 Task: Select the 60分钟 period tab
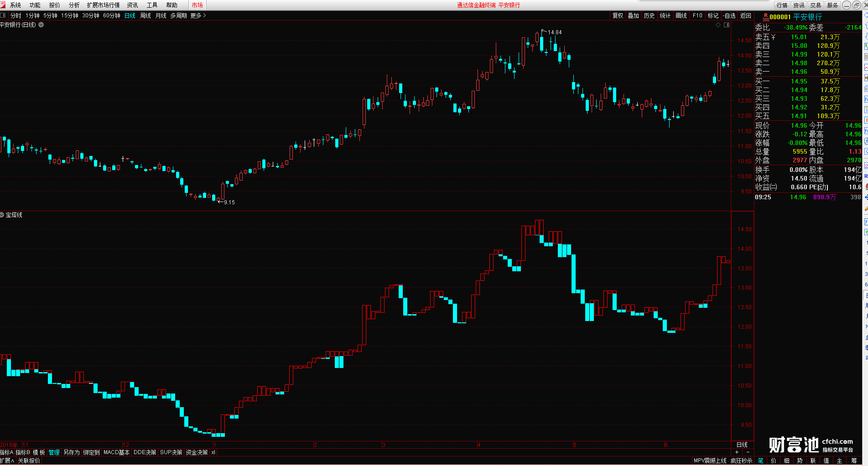pos(112,16)
